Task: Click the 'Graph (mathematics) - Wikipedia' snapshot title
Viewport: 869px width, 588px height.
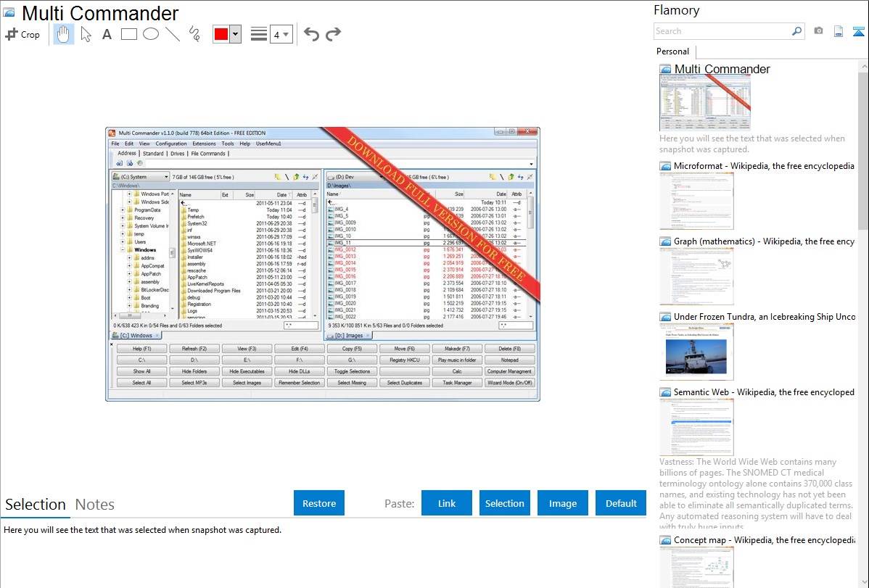Action: pos(765,241)
